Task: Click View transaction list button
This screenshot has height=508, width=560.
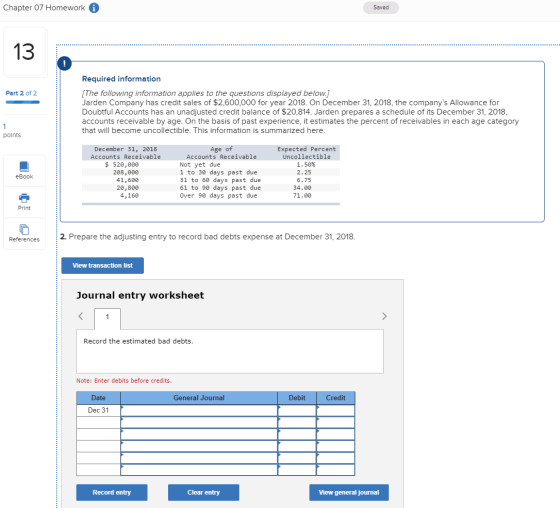Action: (x=102, y=265)
